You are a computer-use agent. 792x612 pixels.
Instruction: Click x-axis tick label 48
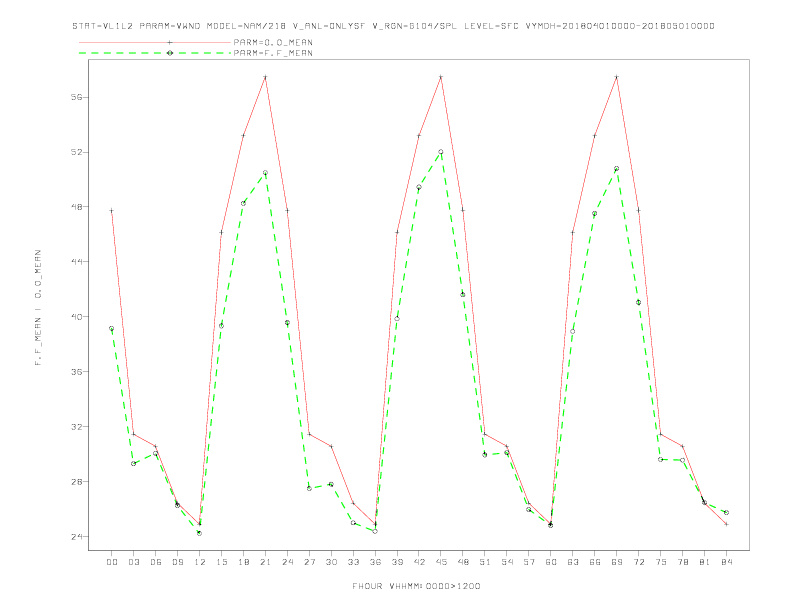pos(463,562)
